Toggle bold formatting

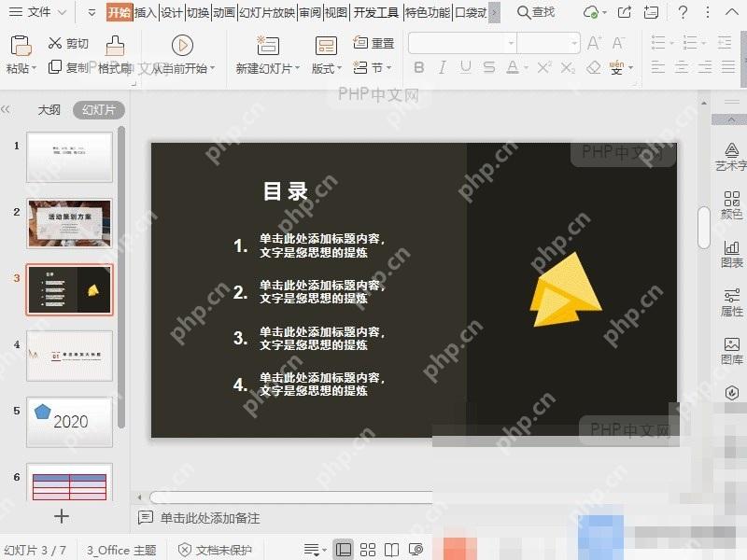click(419, 67)
